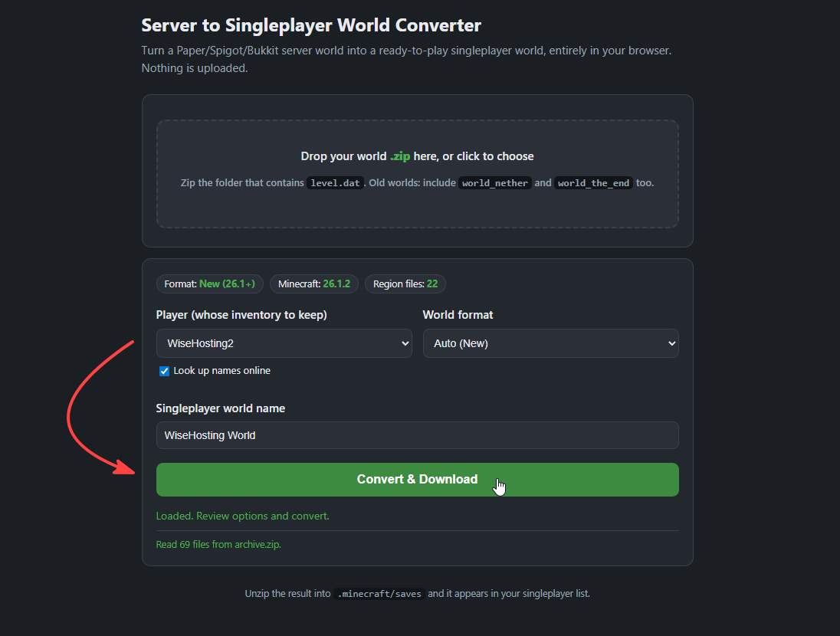Select the world_nether code label
Viewport: 840px width, 636px height.
click(495, 183)
